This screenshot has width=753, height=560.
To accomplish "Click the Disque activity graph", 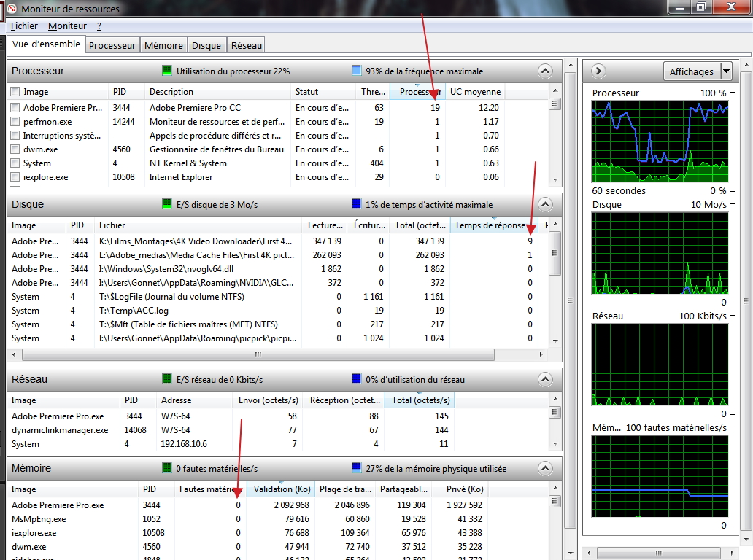I will pos(660,253).
